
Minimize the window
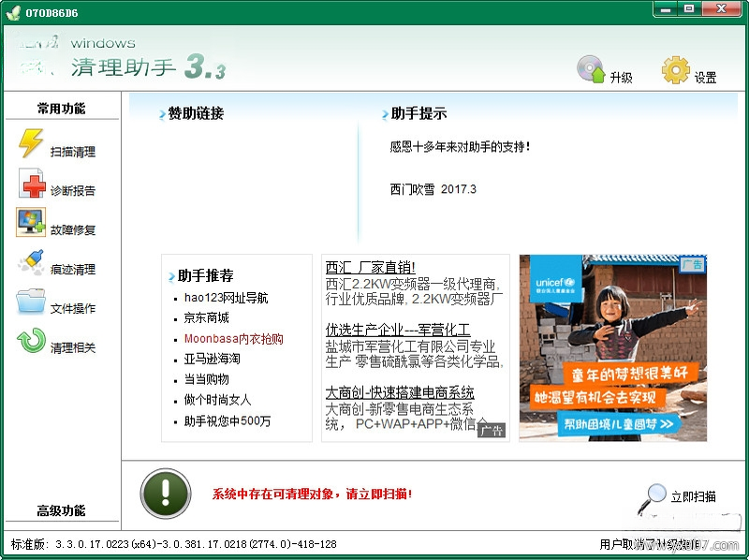[666, 9]
